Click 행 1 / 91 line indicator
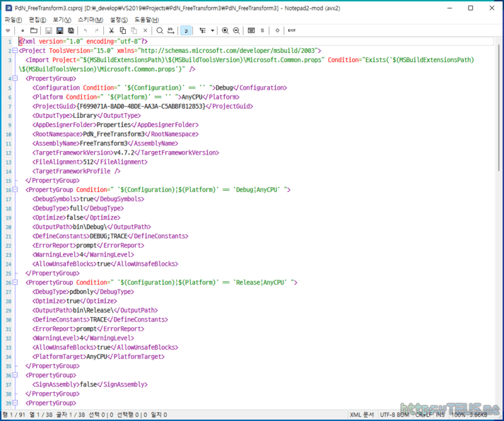The width and height of the screenshot is (504, 421). click(x=14, y=415)
